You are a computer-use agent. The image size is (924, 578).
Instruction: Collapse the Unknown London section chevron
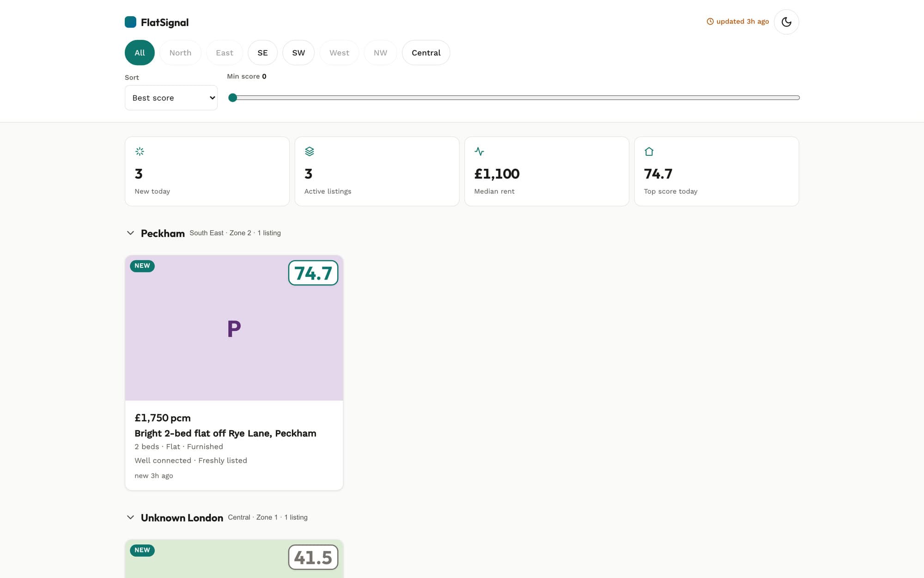tap(130, 517)
